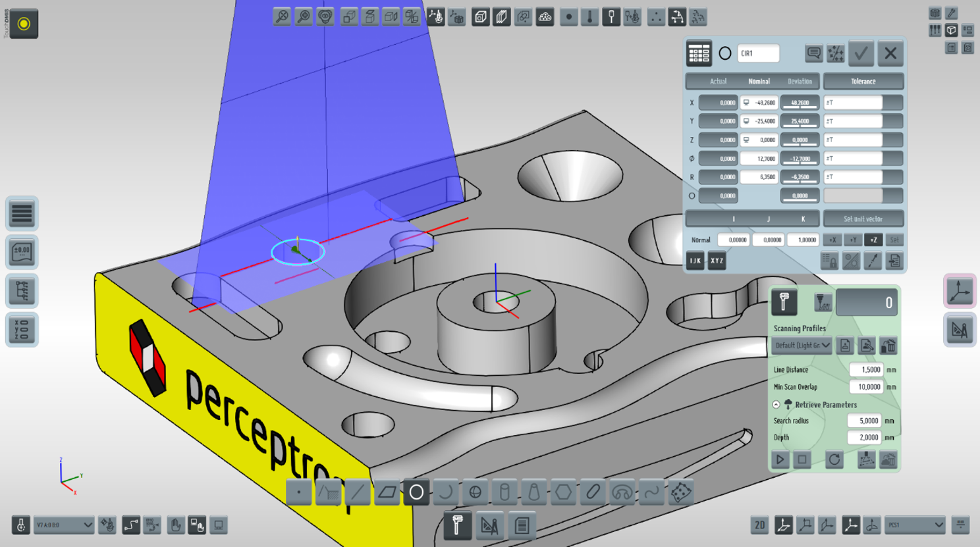Open the list view panel on left sidebar
980x547 pixels.
click(x=22, y=213)
